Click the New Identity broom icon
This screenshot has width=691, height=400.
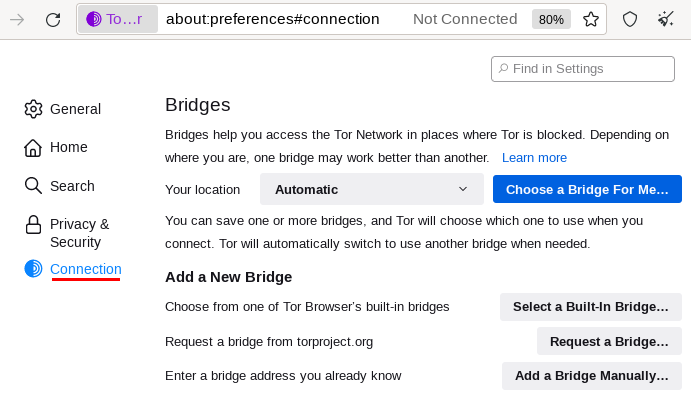[665, 19]
